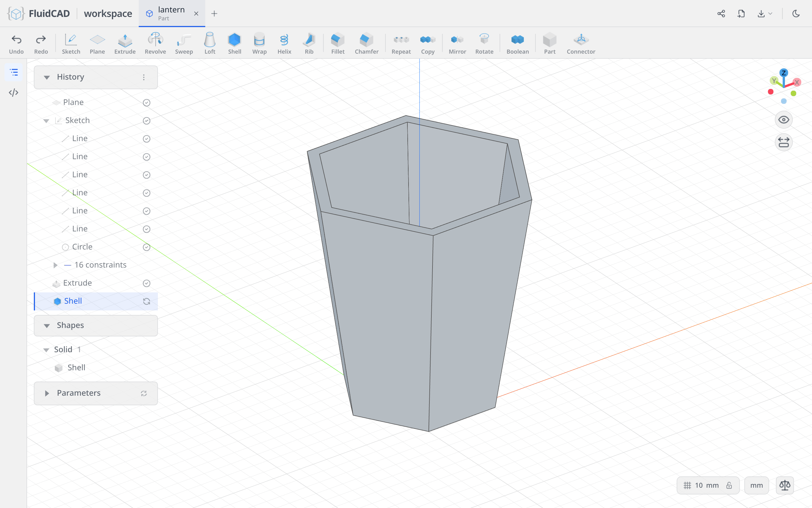The width and height of the screenshot is (812, 508).
Task: Click the mm units button
Action: click(x=756, y=485)
